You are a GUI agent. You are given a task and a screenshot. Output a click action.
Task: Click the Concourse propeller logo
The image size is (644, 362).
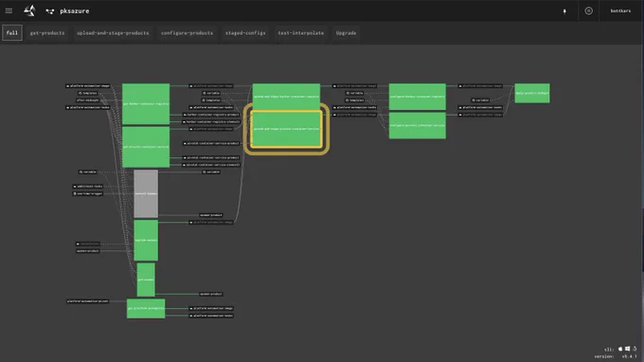29,10
